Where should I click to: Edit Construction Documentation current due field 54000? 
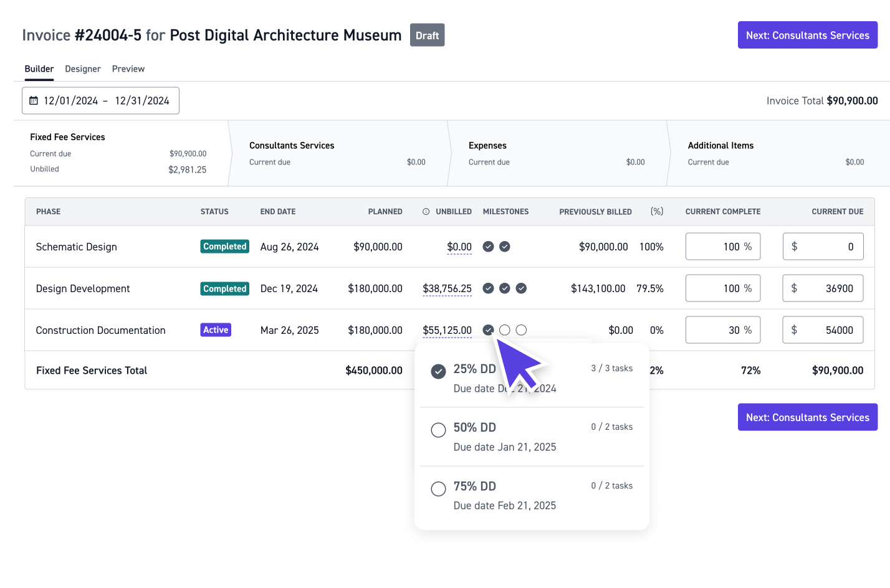click(x=823, y=330)
